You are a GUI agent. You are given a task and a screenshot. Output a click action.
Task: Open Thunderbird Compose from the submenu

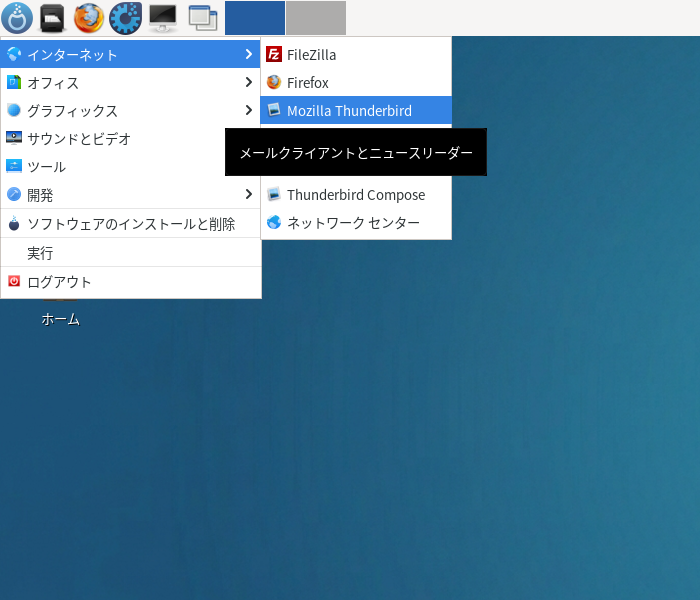[x=356, y=195]
